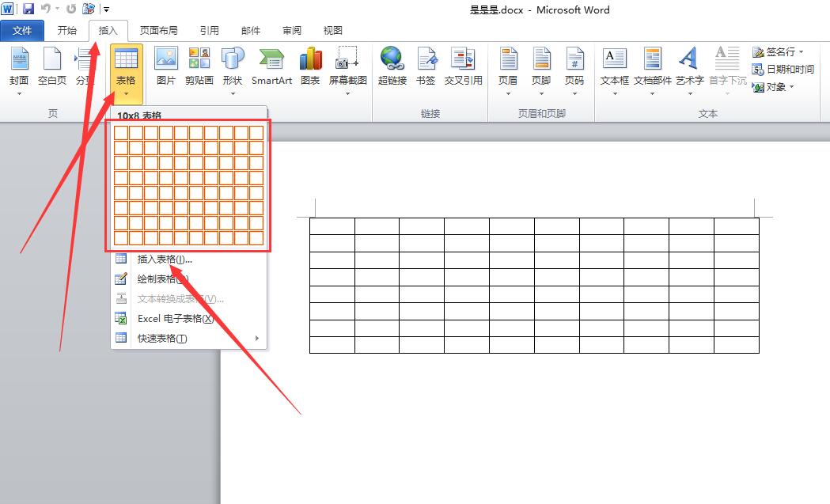Choose 插入表格(I)... from the table menu
The image size is (830, 504).
(188, 260)
